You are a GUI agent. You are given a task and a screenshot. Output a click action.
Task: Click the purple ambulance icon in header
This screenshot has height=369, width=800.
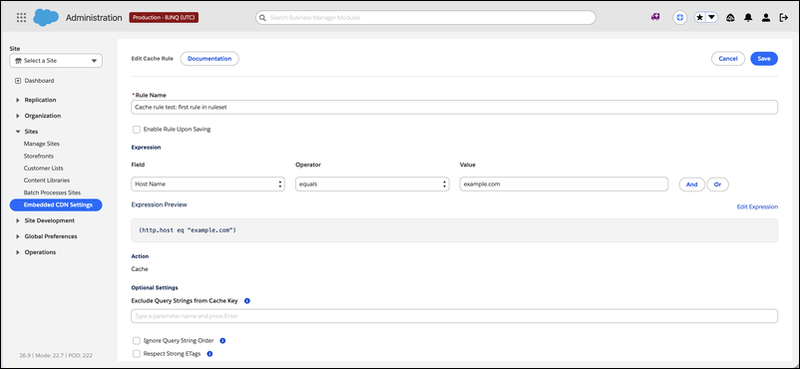coord(656,17)
